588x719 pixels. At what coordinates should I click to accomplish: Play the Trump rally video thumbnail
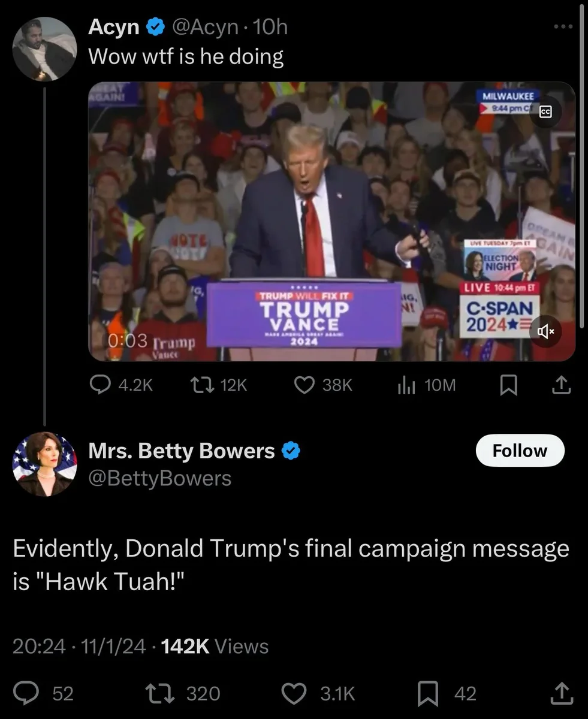click(331, 221)
